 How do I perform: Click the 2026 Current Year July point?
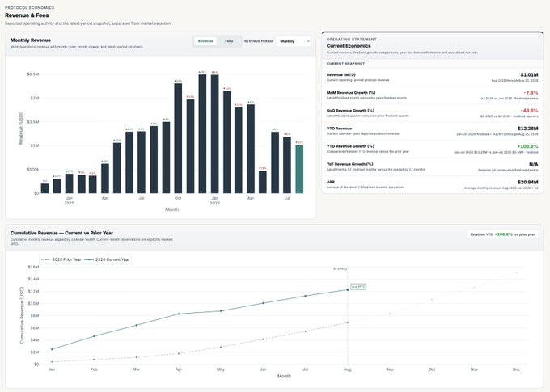(305, 296)
